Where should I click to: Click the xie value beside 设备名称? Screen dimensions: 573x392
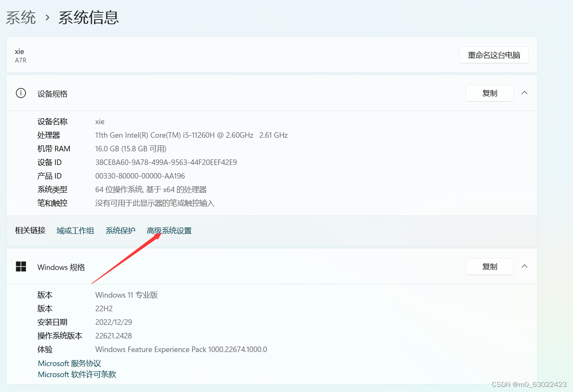100,122
